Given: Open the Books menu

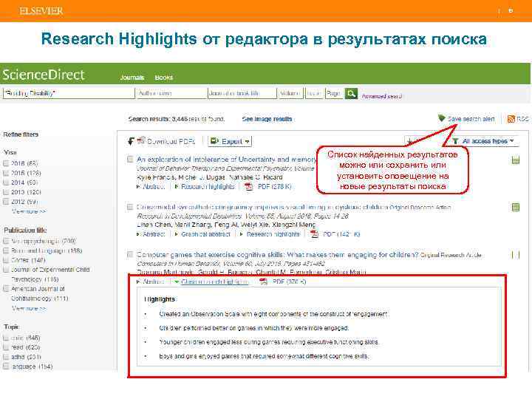Looking at the screenshot, I should [x=164, y=78].
